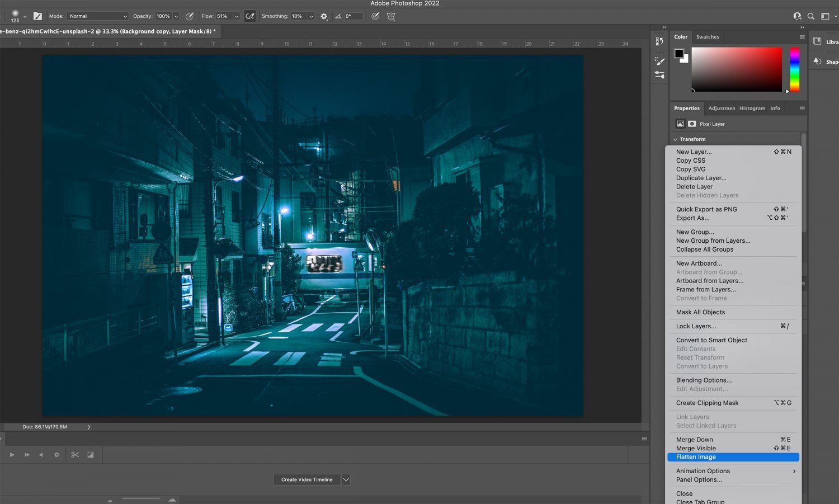Click the Create Video Timeline button
Screen dimensions: 839x504
pyautogui.click(x=307, y=479)
